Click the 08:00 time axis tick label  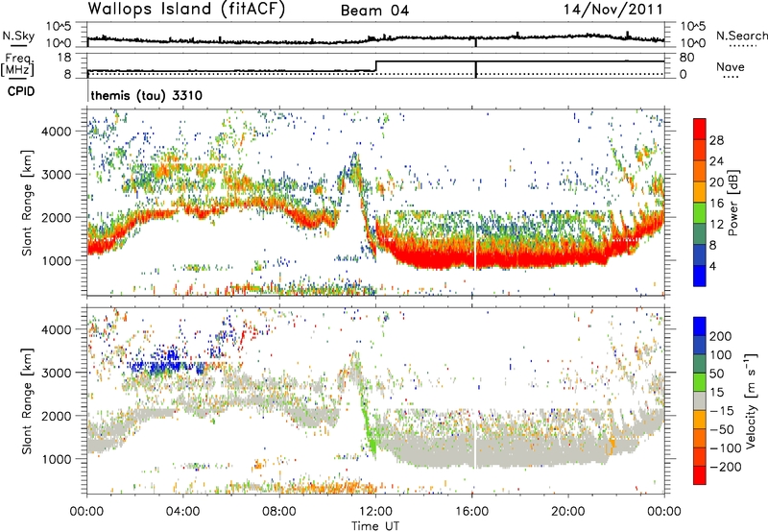click(279, 512)
